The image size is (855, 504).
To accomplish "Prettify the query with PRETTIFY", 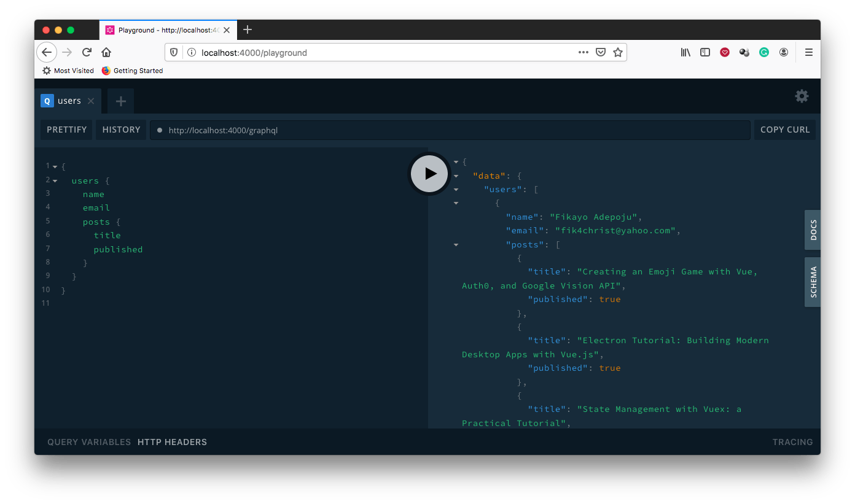I will click(66, 130).
